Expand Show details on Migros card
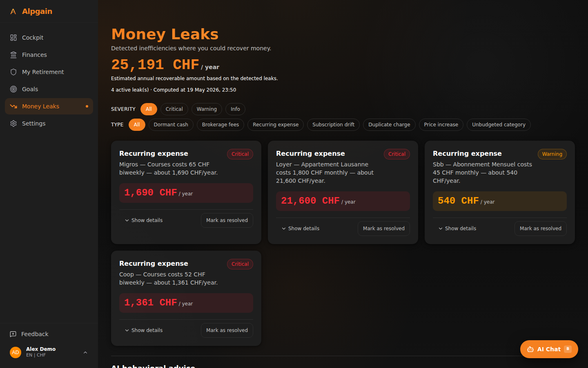The image size is (588, 368). point(144,220)
